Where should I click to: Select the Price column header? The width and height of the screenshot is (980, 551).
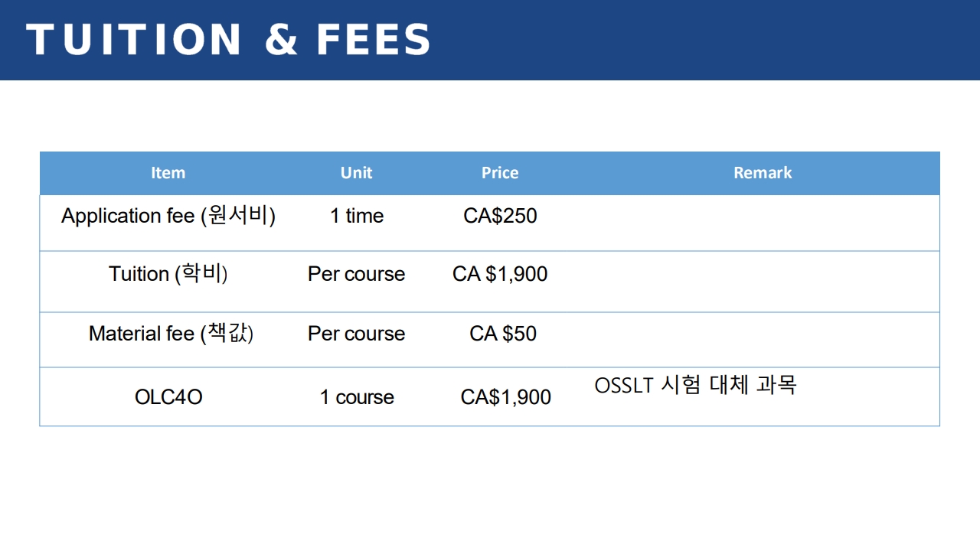(x=500, y=173)
